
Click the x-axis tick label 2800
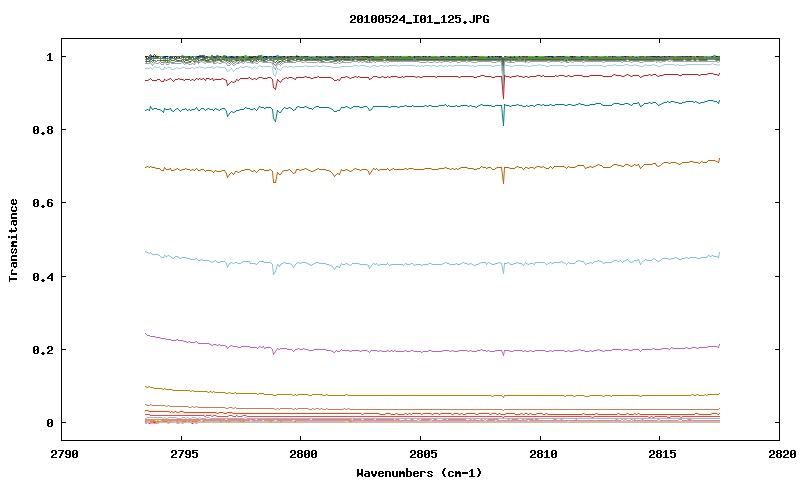[x=303, y=454]
